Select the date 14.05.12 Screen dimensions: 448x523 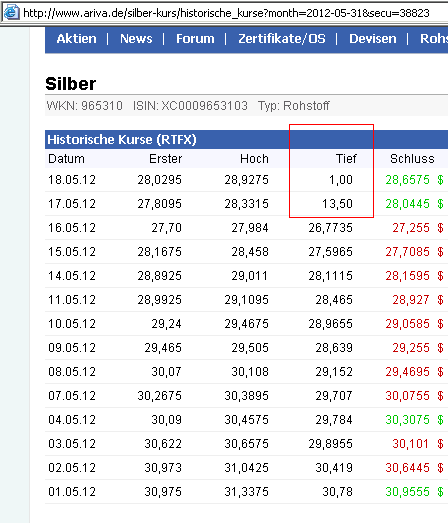click(x=72, y=276)
